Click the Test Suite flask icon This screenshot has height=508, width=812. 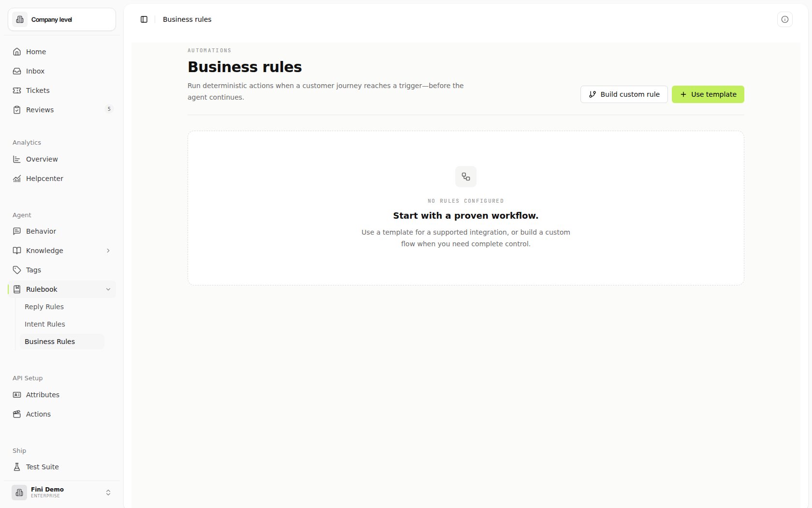(x=17, y=467)
